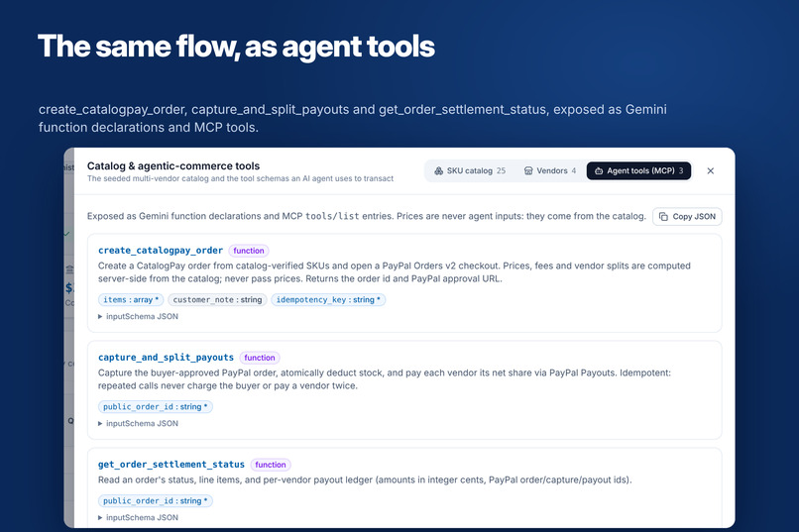Click the Vendors storefront icon
799x532 pixels.
[528, 170]
